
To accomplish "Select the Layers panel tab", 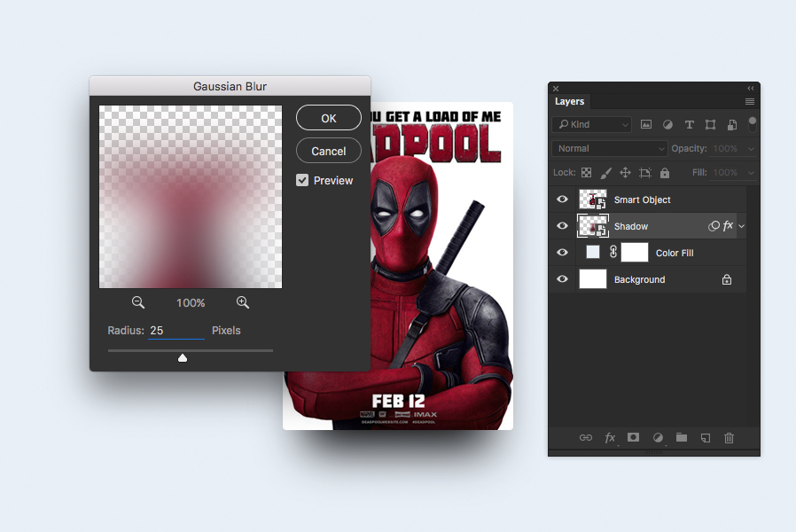I will [569, 101].
